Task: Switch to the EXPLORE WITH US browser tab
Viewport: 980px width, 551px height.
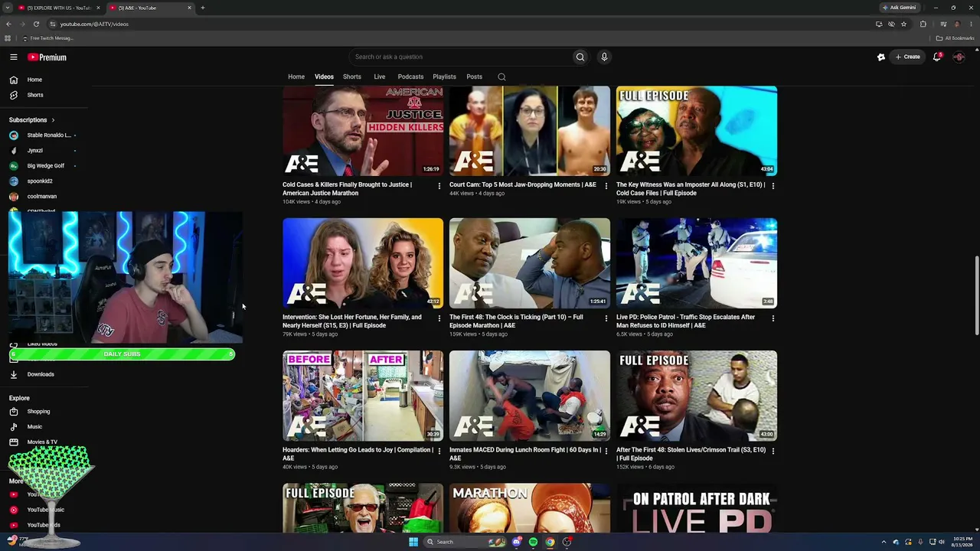Action: [60, 8]
